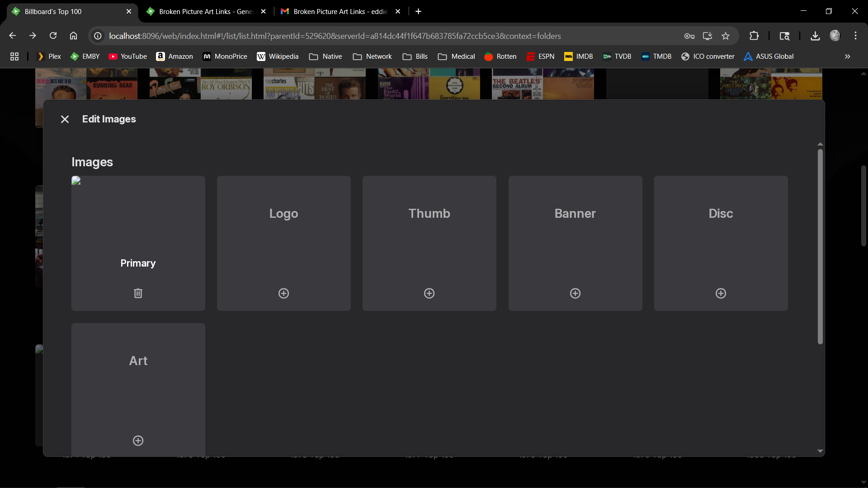This screenshot has width=868, height=488.
Task: Expand hidden bookmarks chevron
Action: (x=847, y=56)
